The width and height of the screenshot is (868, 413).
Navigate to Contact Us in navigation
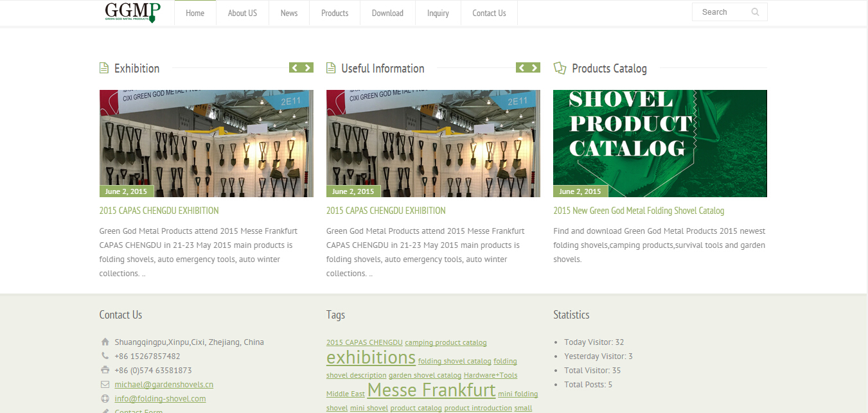[489, 13]
